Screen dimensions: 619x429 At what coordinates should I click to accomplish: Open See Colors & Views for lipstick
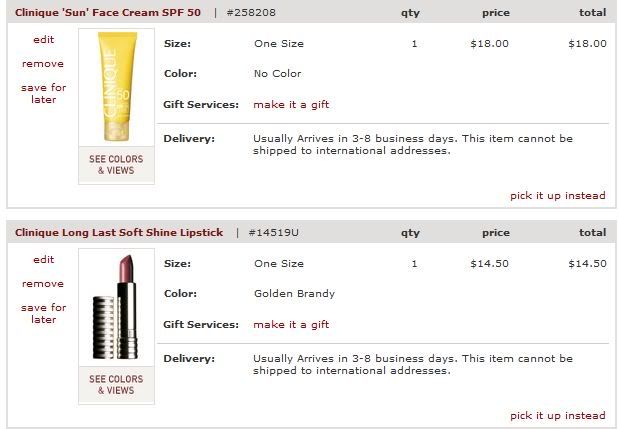[116, 385]
